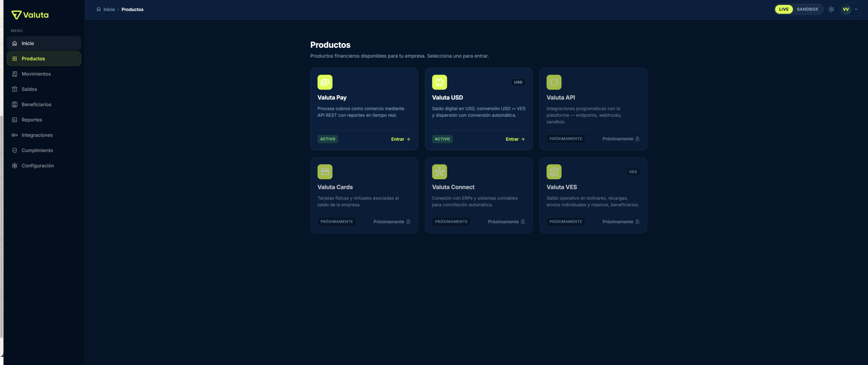Click the Productos breadcrumb label
Screen dimensions: 868x365
coord(133,9)
